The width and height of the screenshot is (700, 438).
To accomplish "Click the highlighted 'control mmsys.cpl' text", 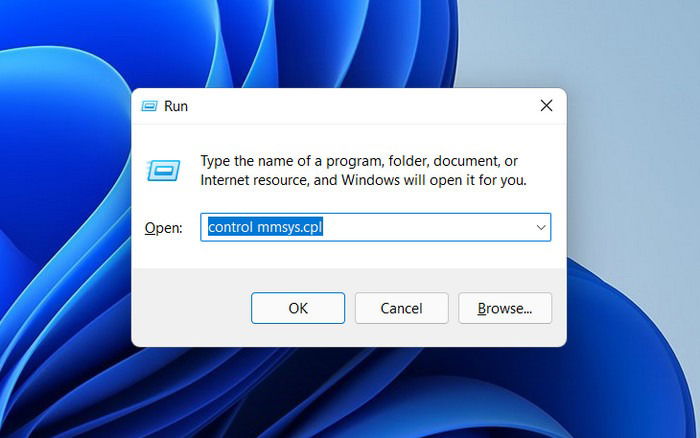I will pyautogui.click(x=265, y=227).
